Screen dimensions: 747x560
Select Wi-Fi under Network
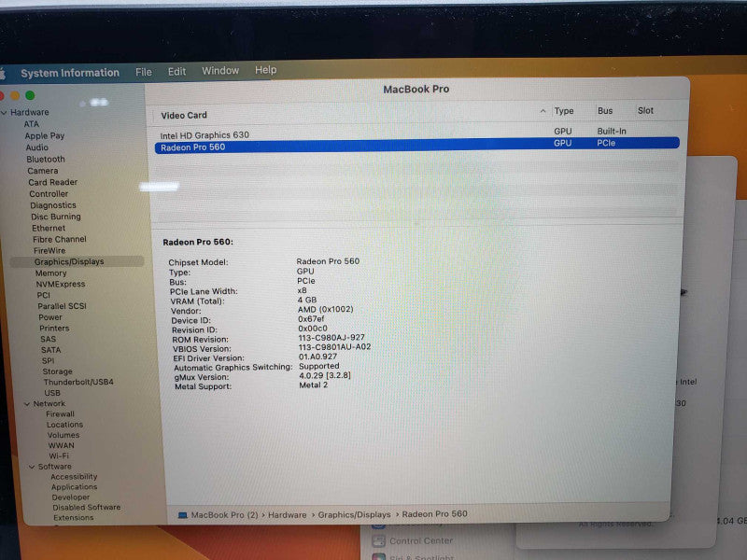tap(59, 455)
